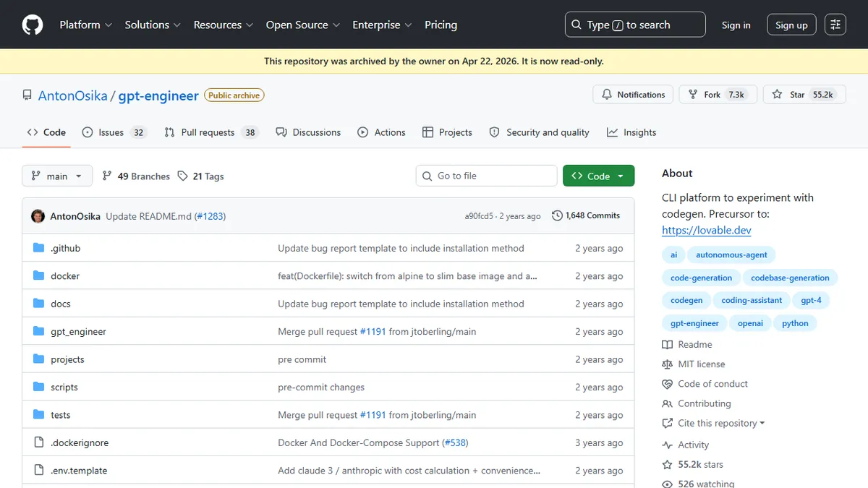Click the Sign in link

coord(736,25)
